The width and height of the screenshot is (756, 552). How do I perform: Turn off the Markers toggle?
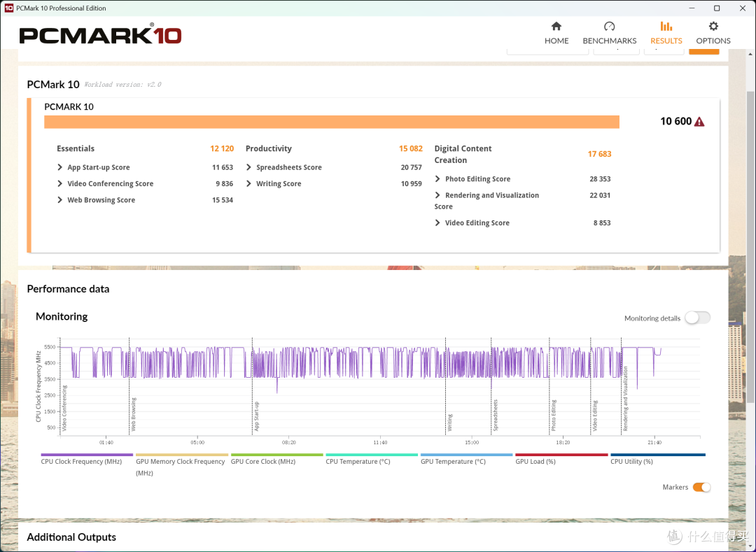[701, 487]
